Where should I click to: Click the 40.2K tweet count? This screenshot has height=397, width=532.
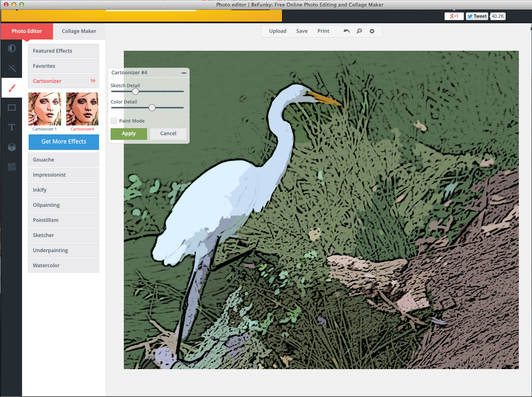tap(498, 16)
